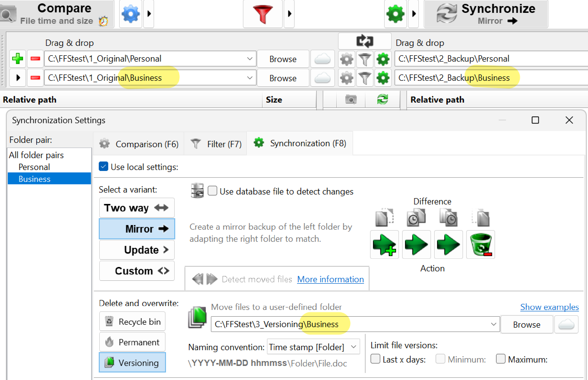The height and width of the screenshot is (380, 588).
Task: Add a folder pair with green plus
Action: pos(17,59)
